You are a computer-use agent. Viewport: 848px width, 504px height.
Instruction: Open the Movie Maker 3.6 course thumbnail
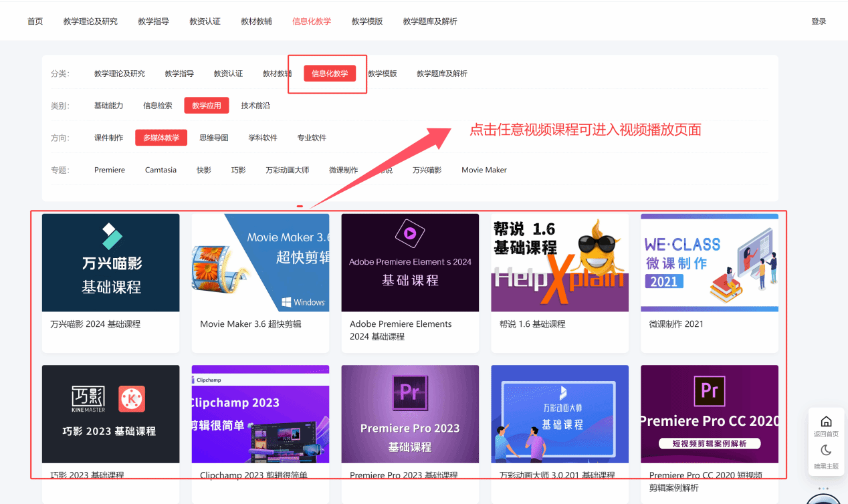(x=260, y=263)
